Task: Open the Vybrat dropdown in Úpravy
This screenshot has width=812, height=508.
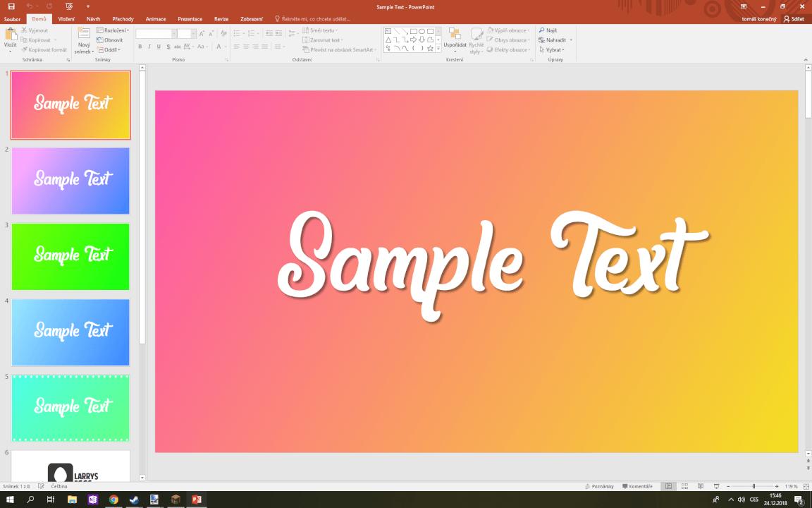Action: [x=553, y=49]
